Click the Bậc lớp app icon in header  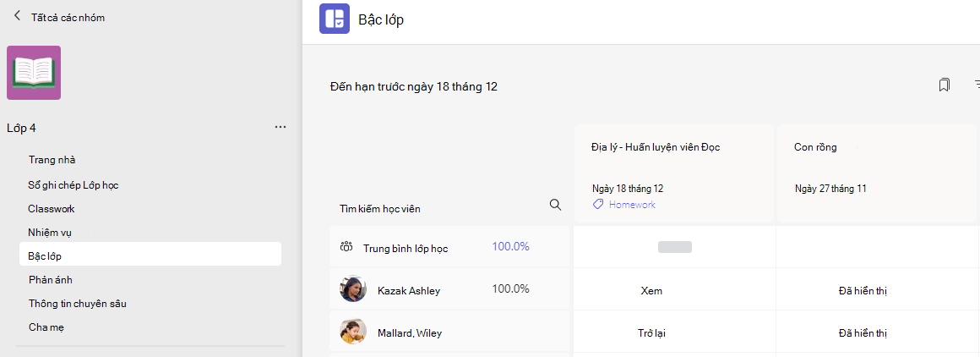(x=335, y=18)
